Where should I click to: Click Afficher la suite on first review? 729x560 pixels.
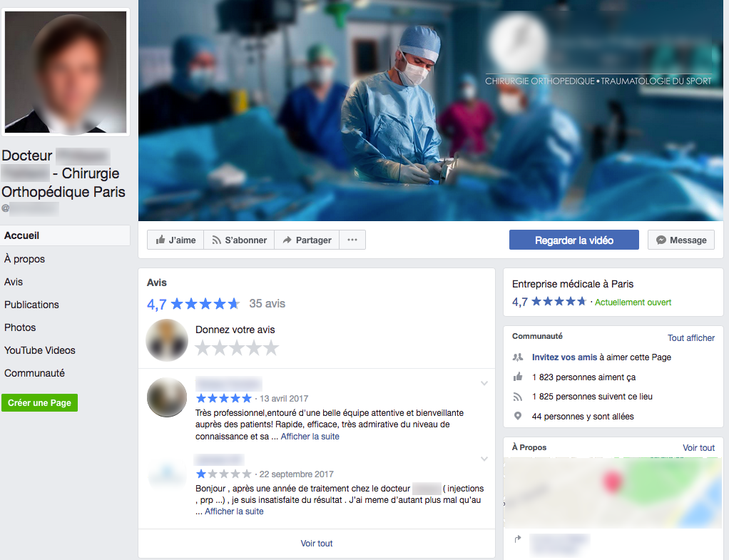(x=310, y=437)
